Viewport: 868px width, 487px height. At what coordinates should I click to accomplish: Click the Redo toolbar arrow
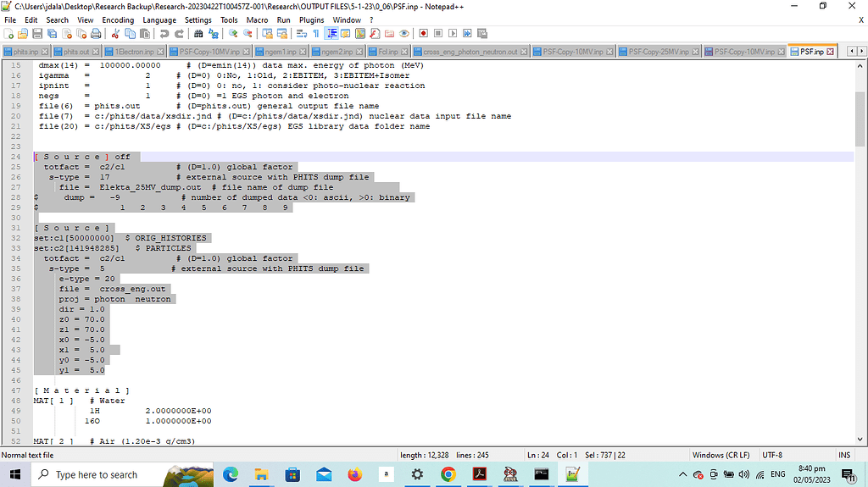tap(179, 34)
